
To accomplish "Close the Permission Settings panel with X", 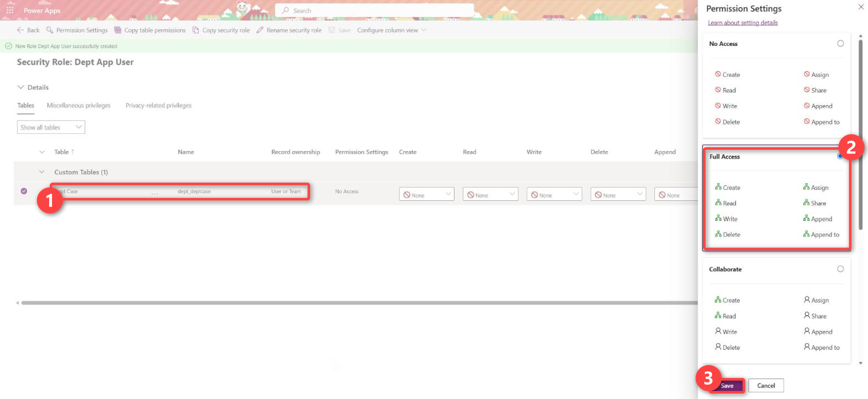I will 860,7.
